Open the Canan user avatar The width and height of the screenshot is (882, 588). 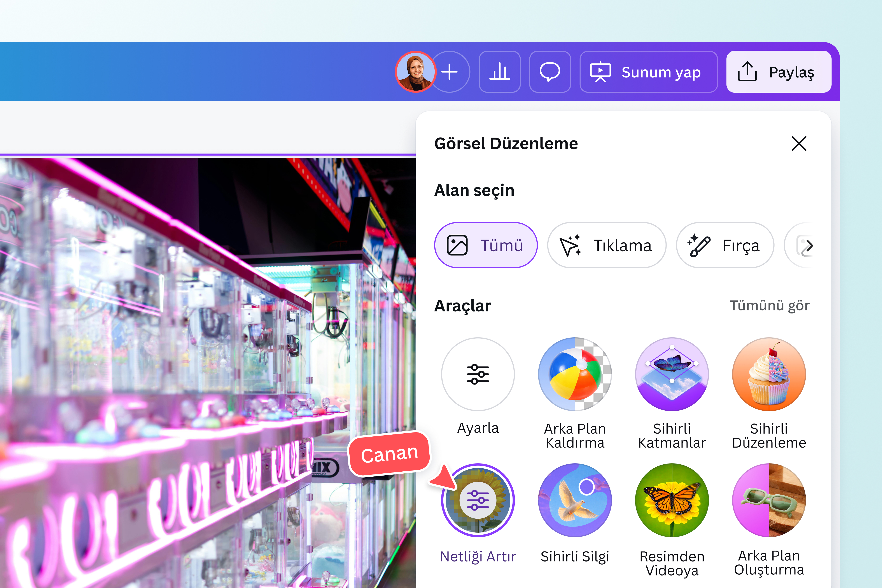tap(415, 72)
